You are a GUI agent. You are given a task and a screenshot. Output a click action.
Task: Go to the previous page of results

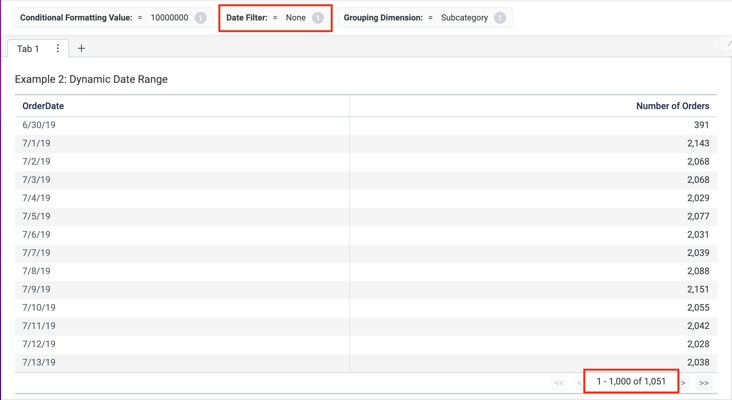pos(579,383)
